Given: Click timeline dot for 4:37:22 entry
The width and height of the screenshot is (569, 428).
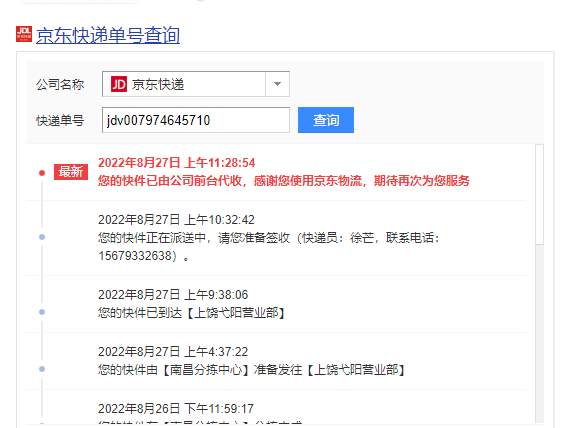Looking at the screenshot, I should click(x=42, y=369).
